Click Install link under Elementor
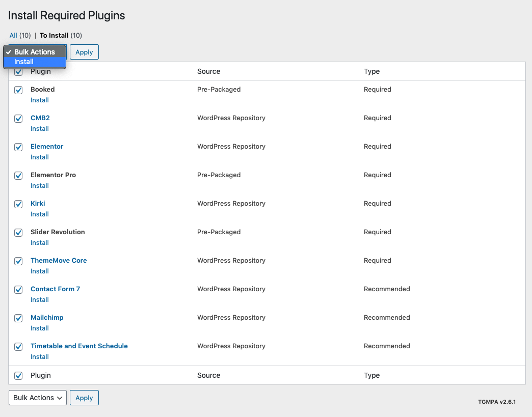The height and width of the screenshot is (417, 532). click(40, 157)
